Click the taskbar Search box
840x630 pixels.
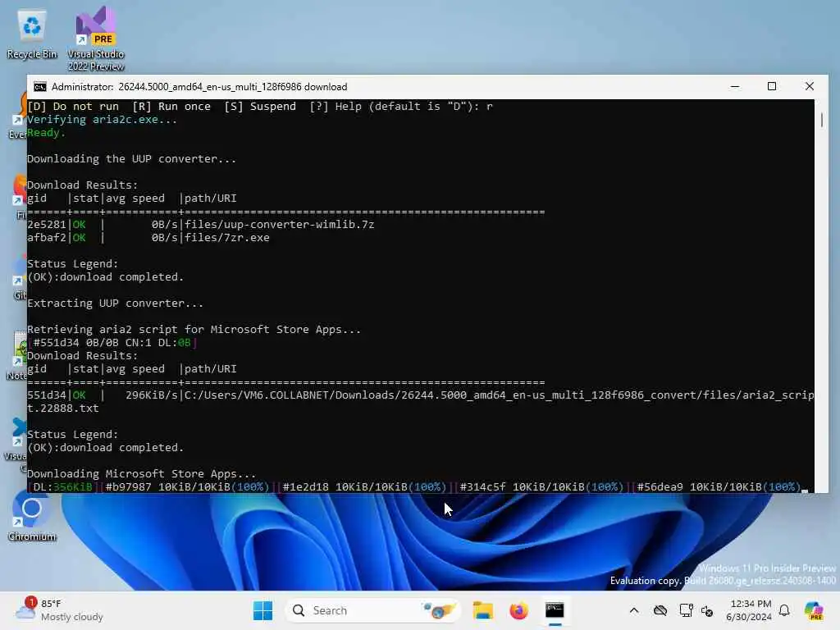373,610
